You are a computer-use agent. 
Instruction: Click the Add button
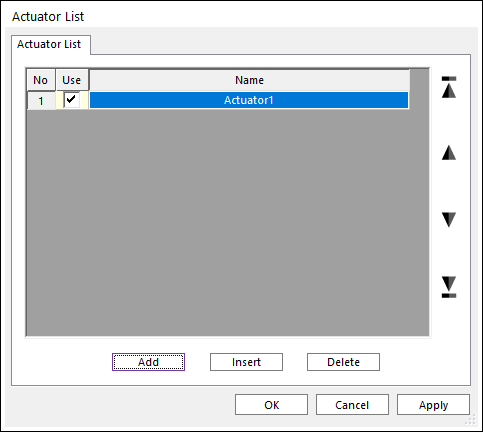[x=148, y=362]
